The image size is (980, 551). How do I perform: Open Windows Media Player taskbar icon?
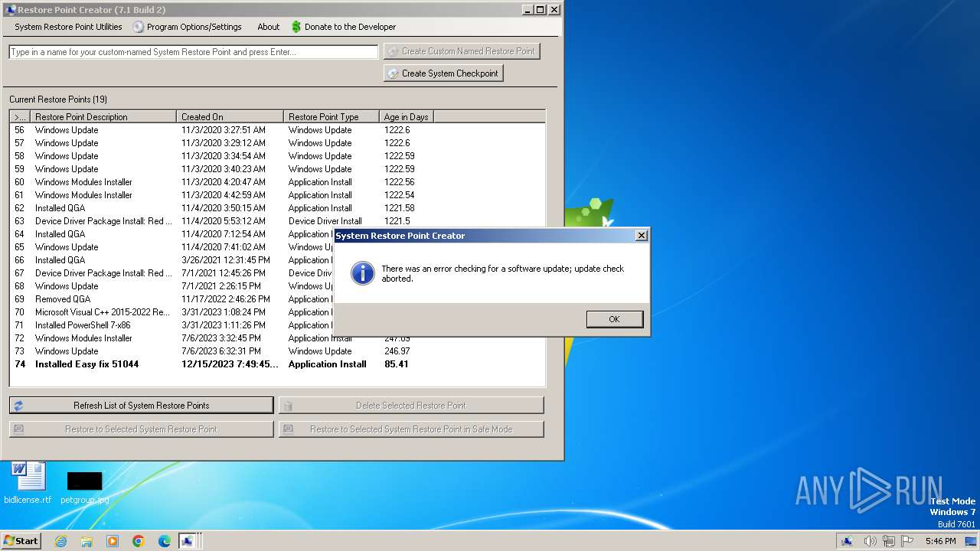113,541
